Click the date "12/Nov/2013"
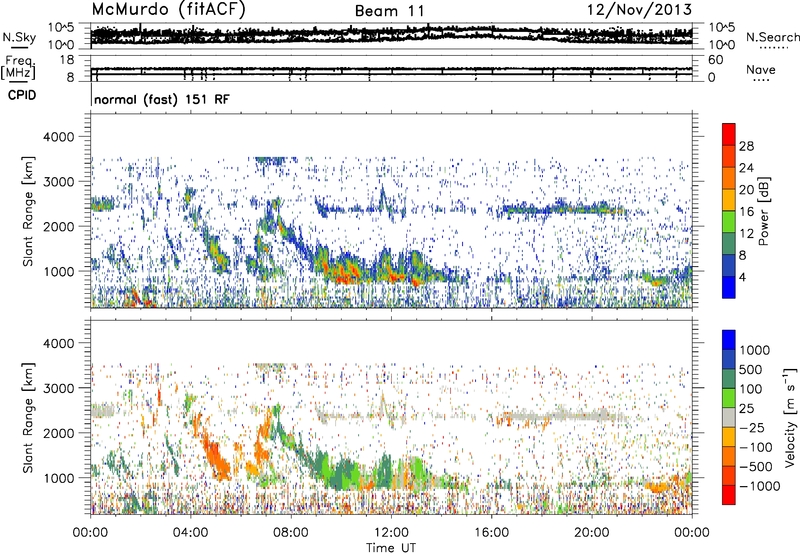 [639, 10]
